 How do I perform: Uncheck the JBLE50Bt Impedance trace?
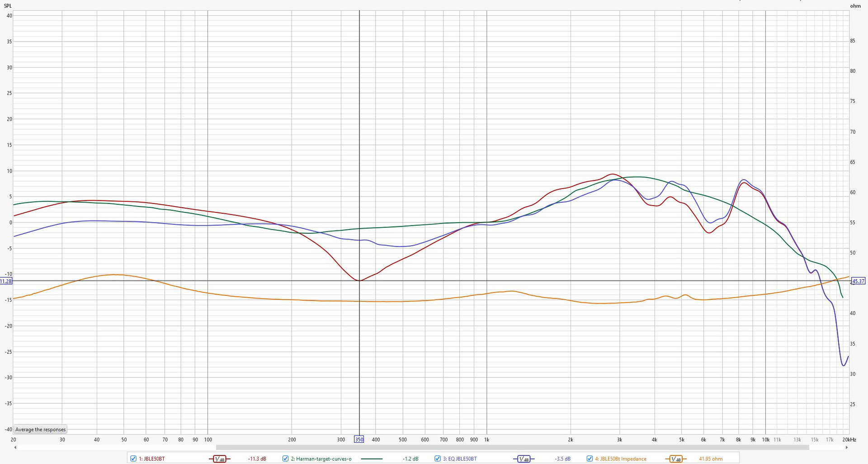590,459
